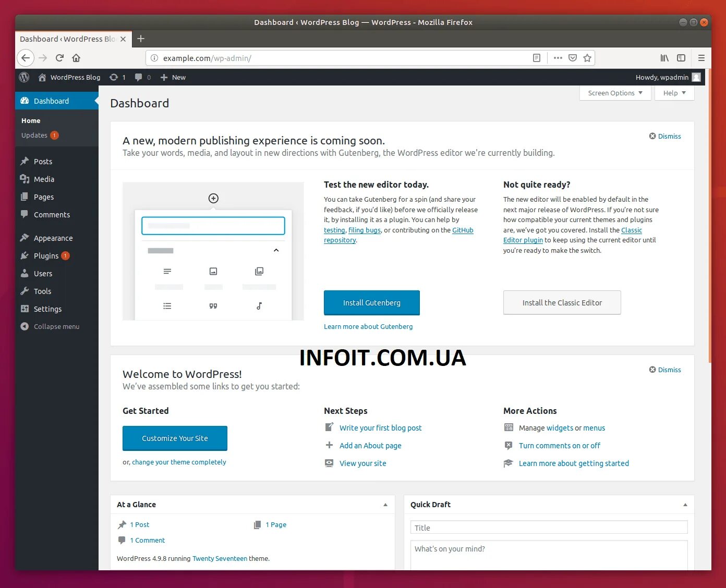726x588 pixels.
Task: Open the Firefox hamburger menu
Action: pos(701,58)
